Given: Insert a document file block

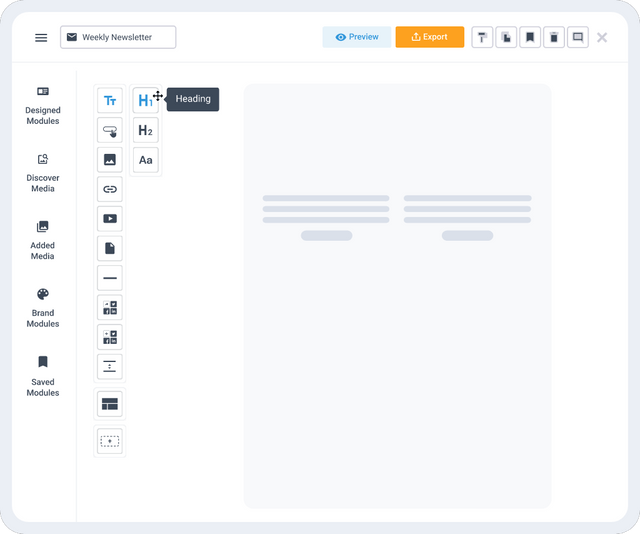Looking at the screenshot, I should pyautogui.click(x=110, y=248).
